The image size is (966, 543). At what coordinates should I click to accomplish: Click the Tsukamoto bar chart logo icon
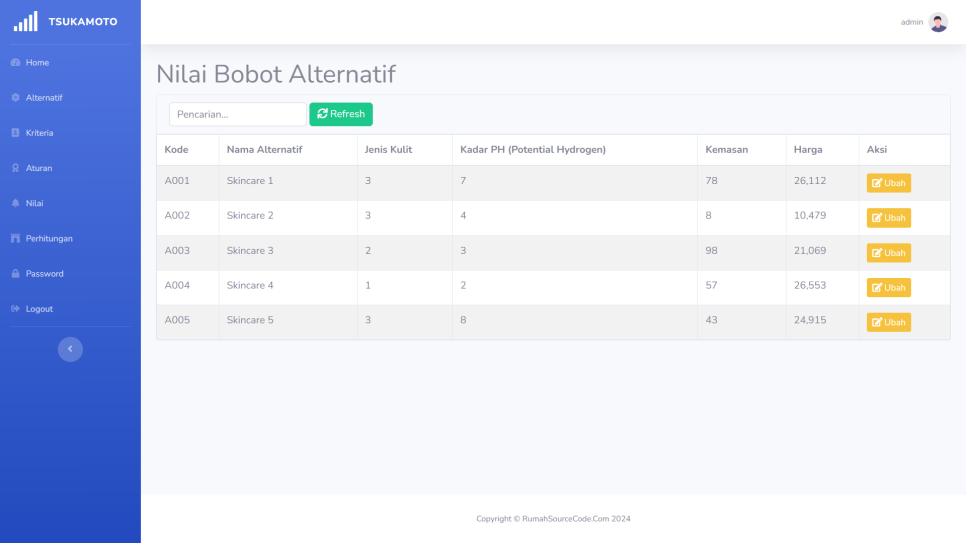click(x=25, y=21)
